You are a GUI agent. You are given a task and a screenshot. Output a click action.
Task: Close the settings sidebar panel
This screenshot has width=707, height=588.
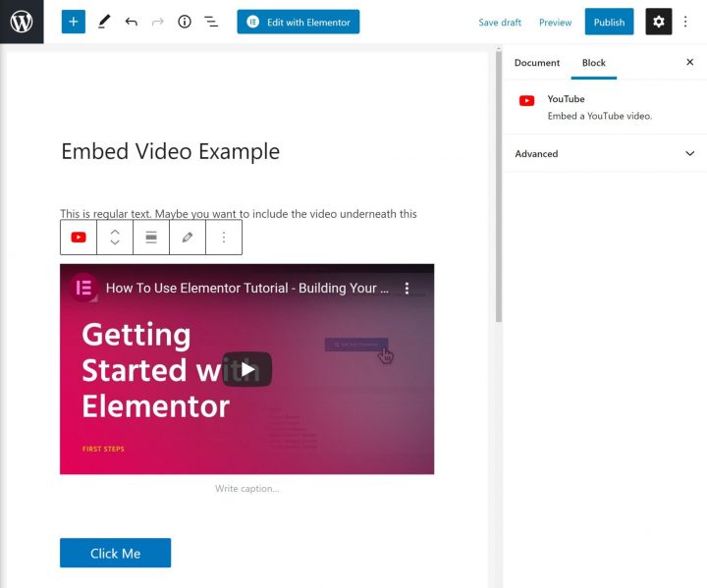tap(689, 62)
